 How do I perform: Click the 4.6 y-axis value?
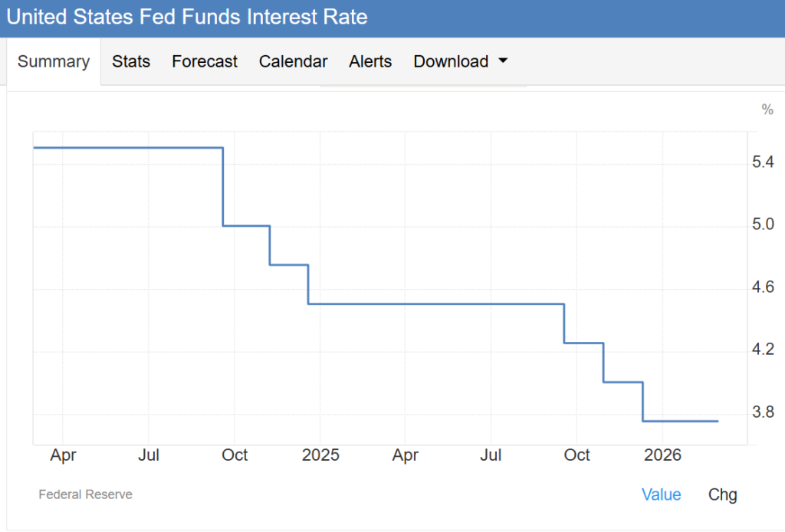(763, 287)
